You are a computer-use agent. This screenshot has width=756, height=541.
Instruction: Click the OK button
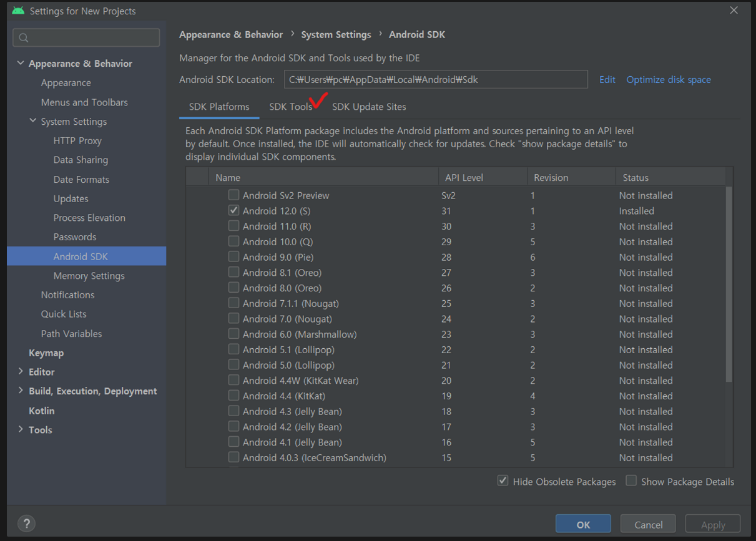tap(583, 525)
